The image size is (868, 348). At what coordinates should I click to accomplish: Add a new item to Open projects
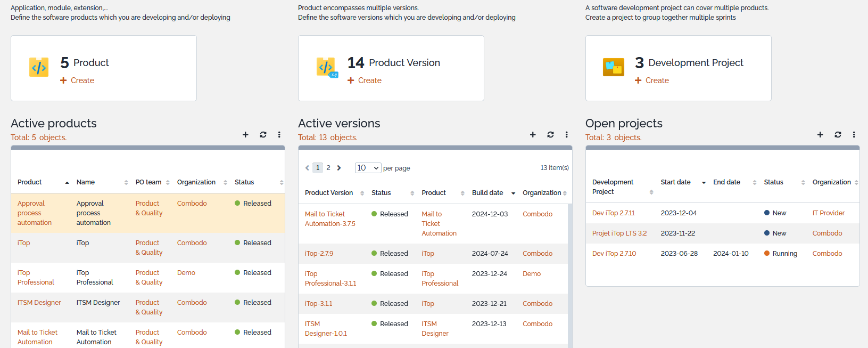pyautogui.click(x=820, y=135)
